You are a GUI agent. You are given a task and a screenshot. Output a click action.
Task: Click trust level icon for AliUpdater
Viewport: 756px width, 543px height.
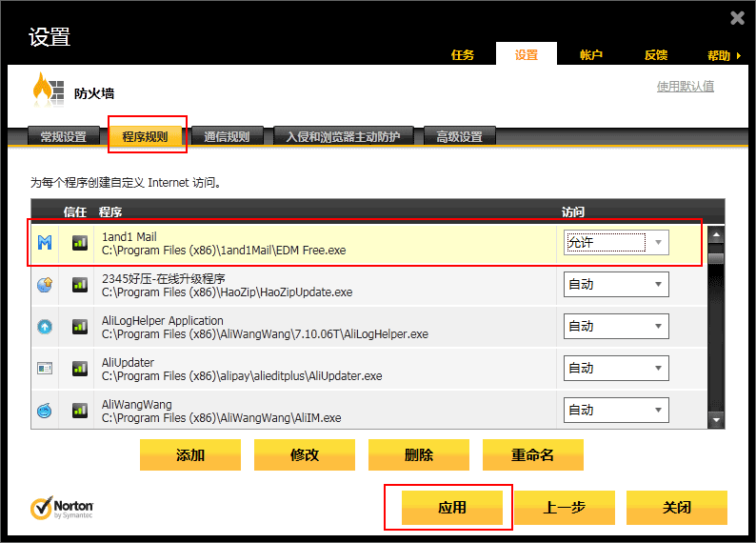click(80, 369)
